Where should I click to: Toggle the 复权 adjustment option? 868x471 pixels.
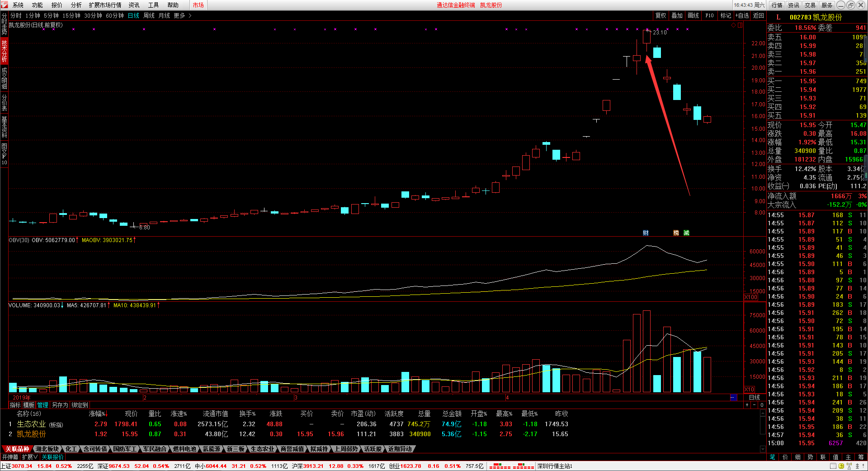click(x=661, y=15)
